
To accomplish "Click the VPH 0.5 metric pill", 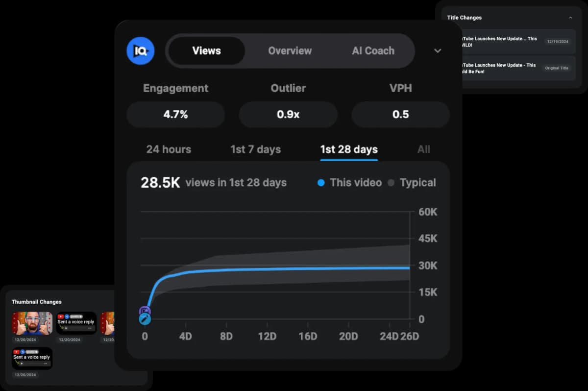I will click(400, 114).
